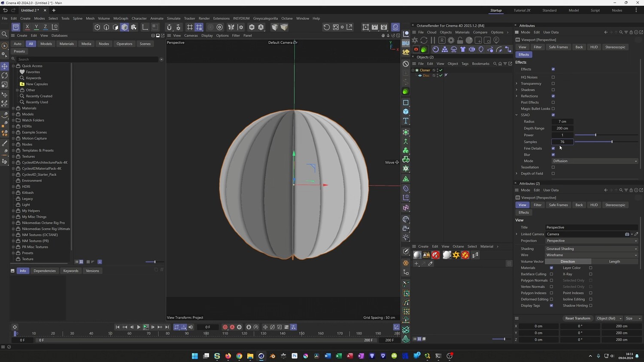
Task: Enable Backface Culling checkbox
Action: click(551, 274)
